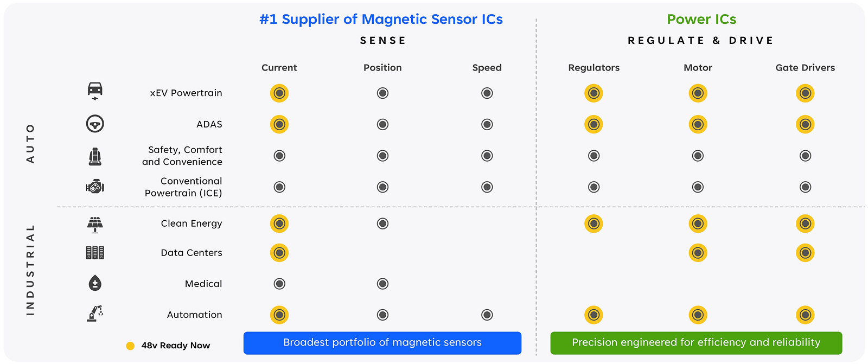Click the #1 Supplier of Magnetic Sensor ICs heading
The width and height of the screenshot is (868, 364).
coord(381,20)
